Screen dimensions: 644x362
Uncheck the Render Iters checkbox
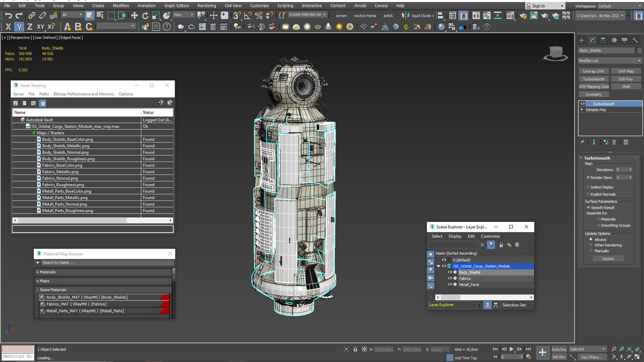588,177
